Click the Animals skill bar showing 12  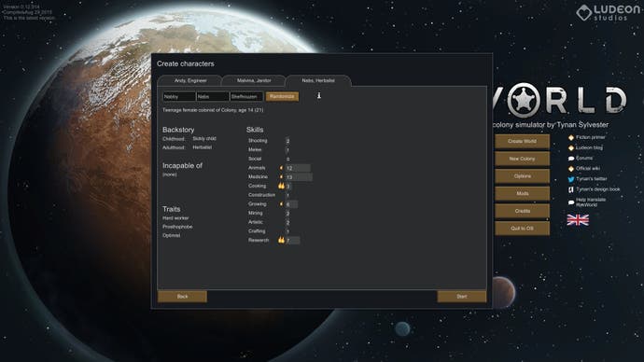298,168
